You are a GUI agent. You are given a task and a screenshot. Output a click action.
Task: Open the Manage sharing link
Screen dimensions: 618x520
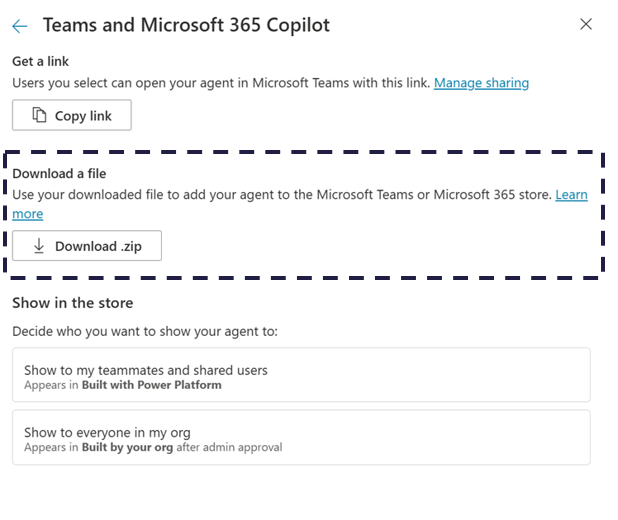481,83
